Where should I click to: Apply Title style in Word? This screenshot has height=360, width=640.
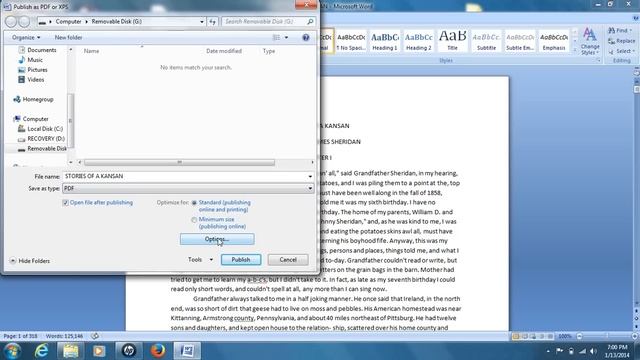click(452, 41)
